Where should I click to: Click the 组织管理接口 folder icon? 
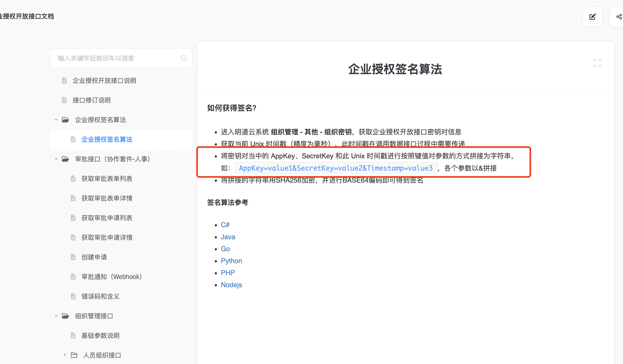click(x=65, y=316)
